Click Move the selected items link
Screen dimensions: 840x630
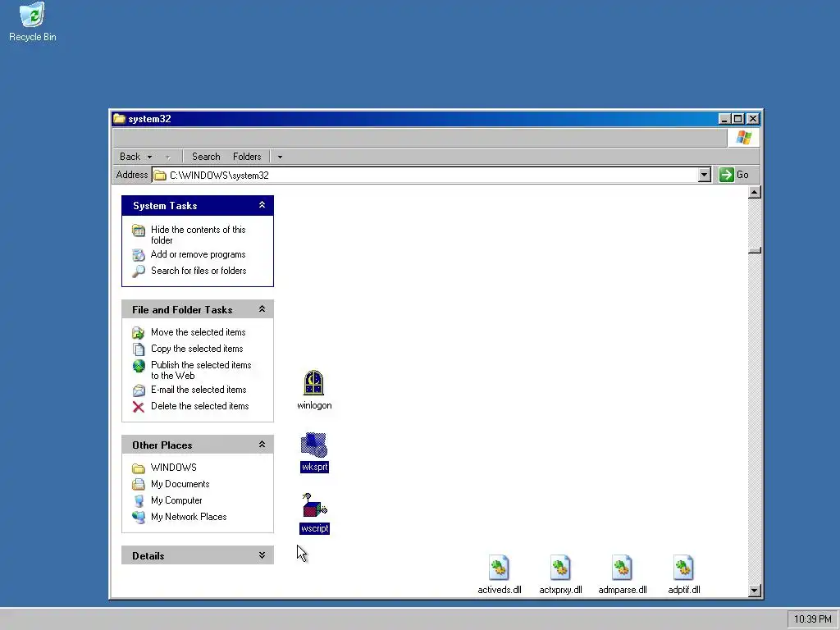(x=199, y=332)
